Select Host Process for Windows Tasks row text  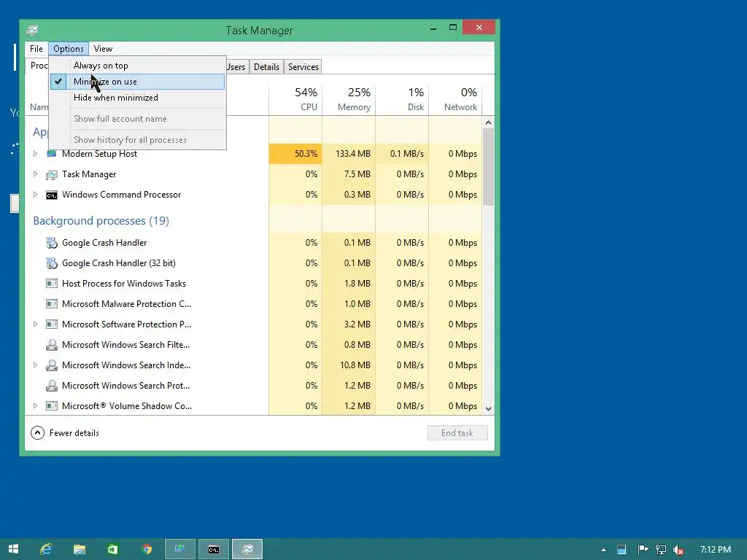tap(124, 284)
